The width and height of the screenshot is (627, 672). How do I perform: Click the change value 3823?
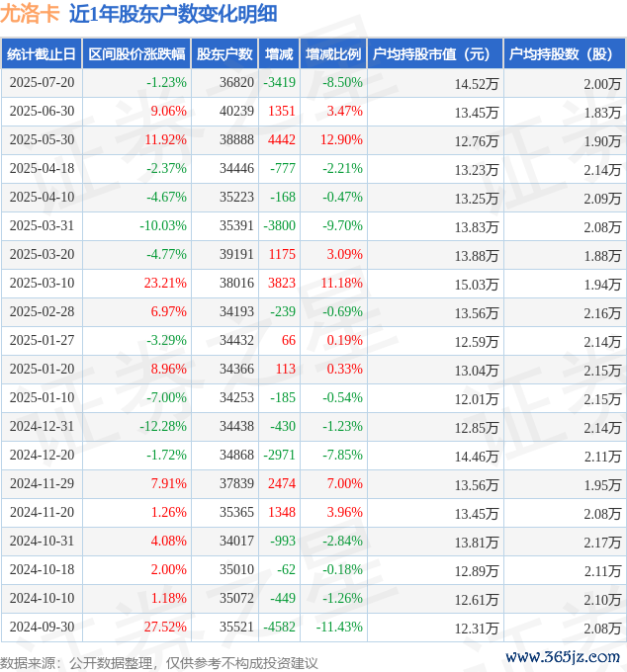pyautogui.click(x=282, y=283)
